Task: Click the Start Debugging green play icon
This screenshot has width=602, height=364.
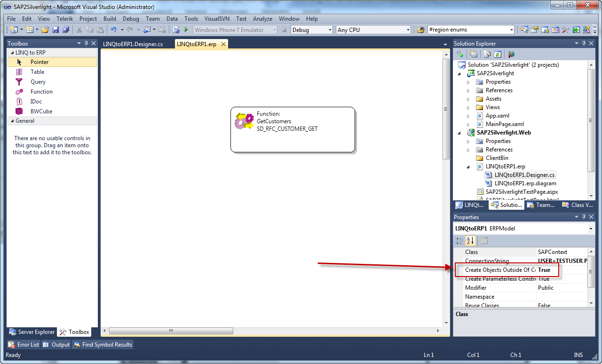Action: coord(186,30)
